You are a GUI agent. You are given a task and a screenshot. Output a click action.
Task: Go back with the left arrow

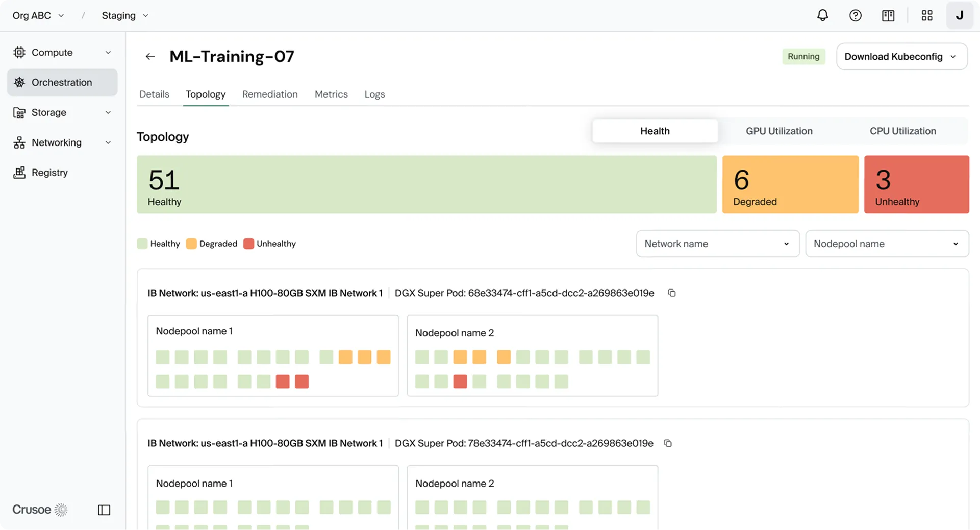(x=150, y=56)
